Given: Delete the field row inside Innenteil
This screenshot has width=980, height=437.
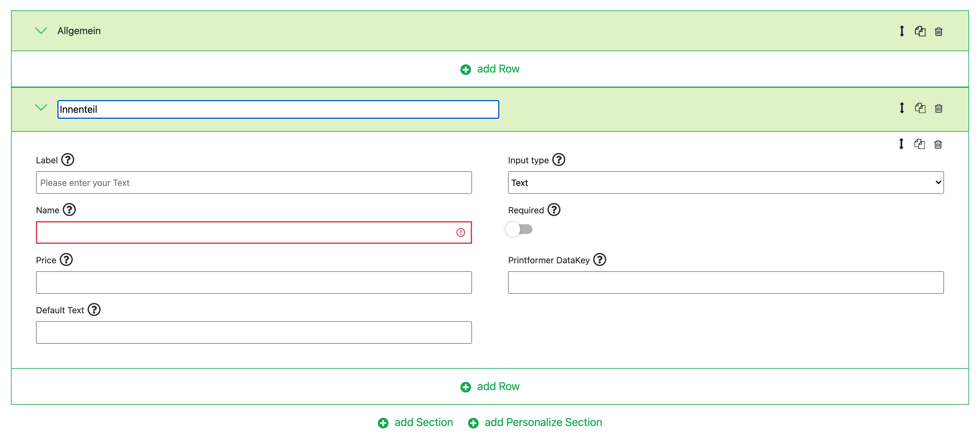Looking at the screenshot, I should coord(937,144).
